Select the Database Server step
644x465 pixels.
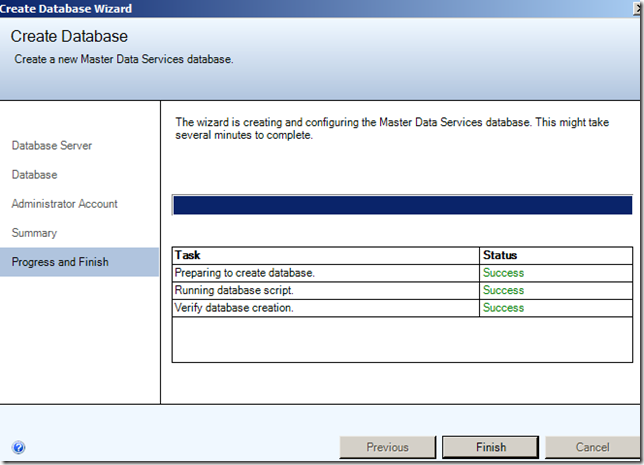tap(52, 145)
